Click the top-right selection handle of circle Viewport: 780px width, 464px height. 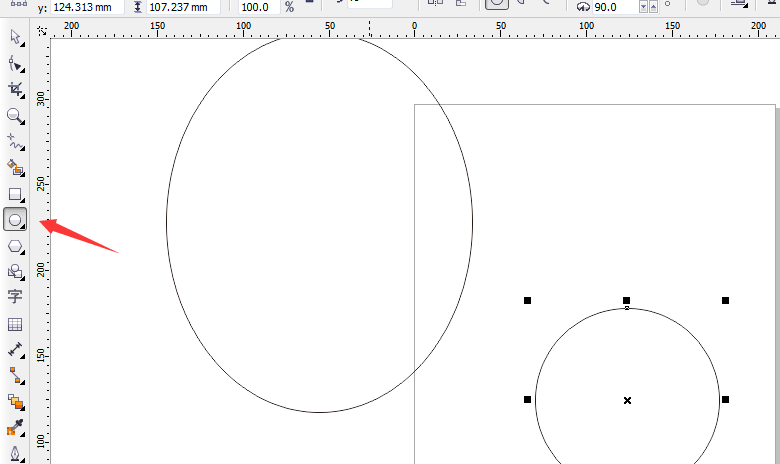(725, 300)
